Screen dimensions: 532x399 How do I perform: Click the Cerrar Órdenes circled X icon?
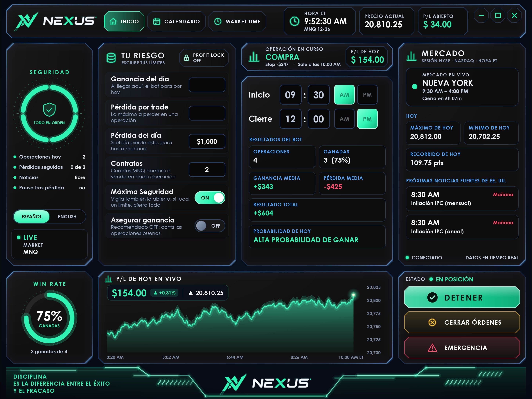tap(432, 322)
